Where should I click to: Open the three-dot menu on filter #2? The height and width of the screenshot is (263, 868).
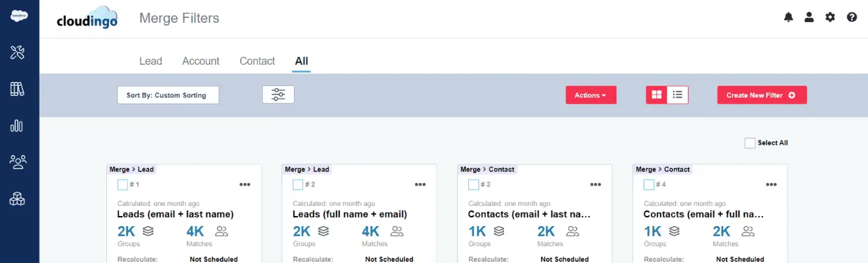(x=420, y=185)
